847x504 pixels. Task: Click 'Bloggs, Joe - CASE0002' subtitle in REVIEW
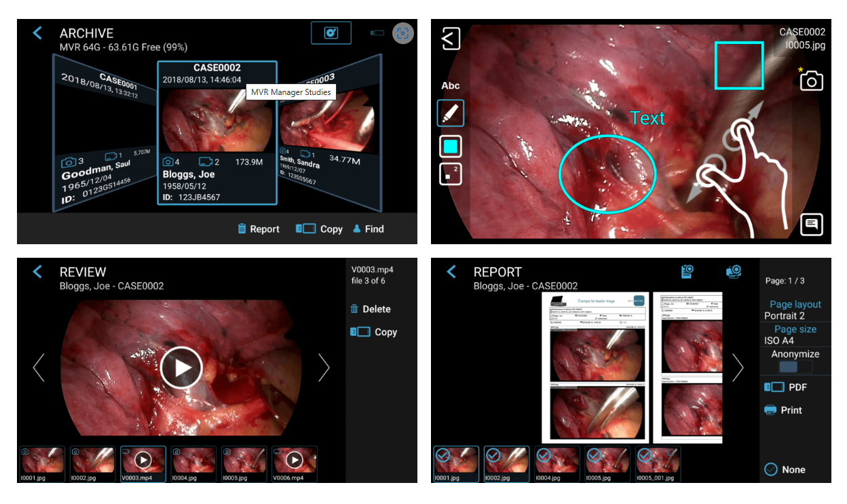pyautogui.click(x=112, y=286)
